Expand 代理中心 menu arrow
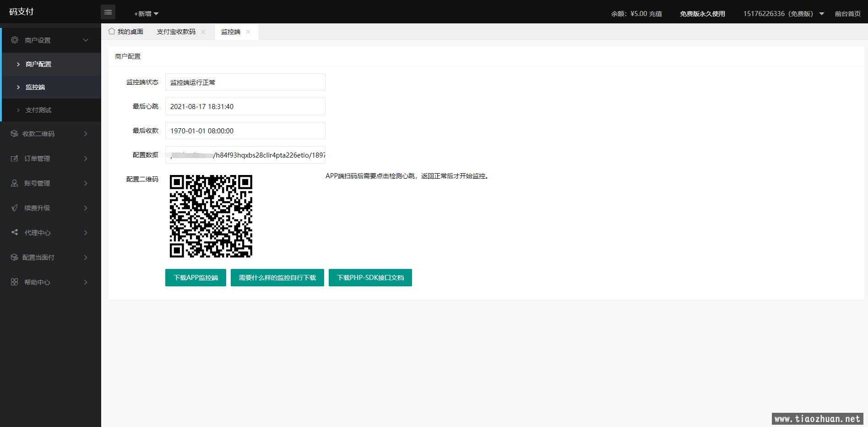 [86, 233]
